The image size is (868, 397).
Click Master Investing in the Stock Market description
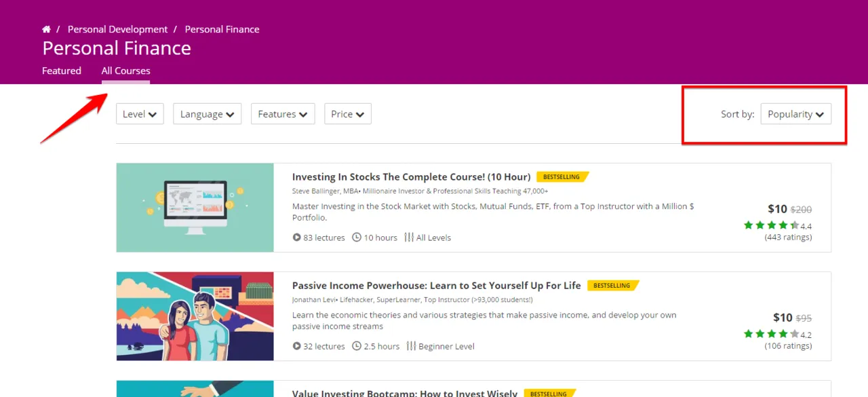493,212
